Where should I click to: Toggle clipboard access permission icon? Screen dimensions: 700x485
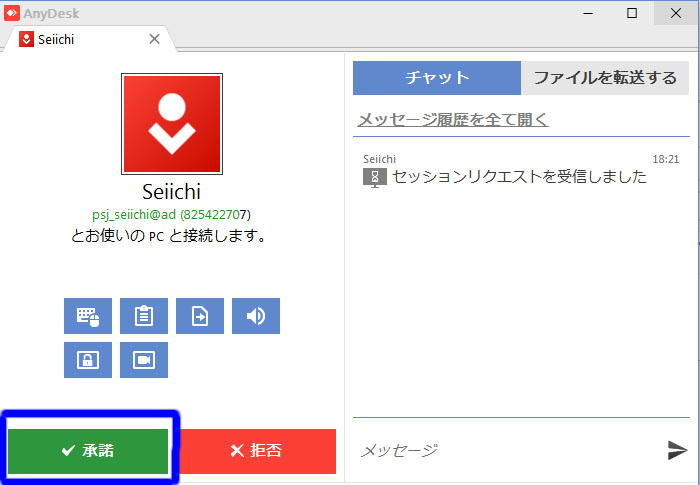(144, 316)
